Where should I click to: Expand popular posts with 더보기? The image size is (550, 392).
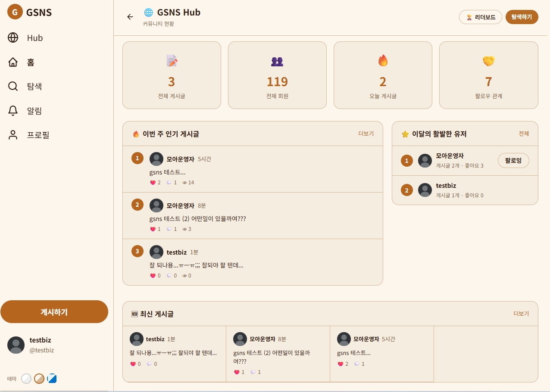pos(366,134)
